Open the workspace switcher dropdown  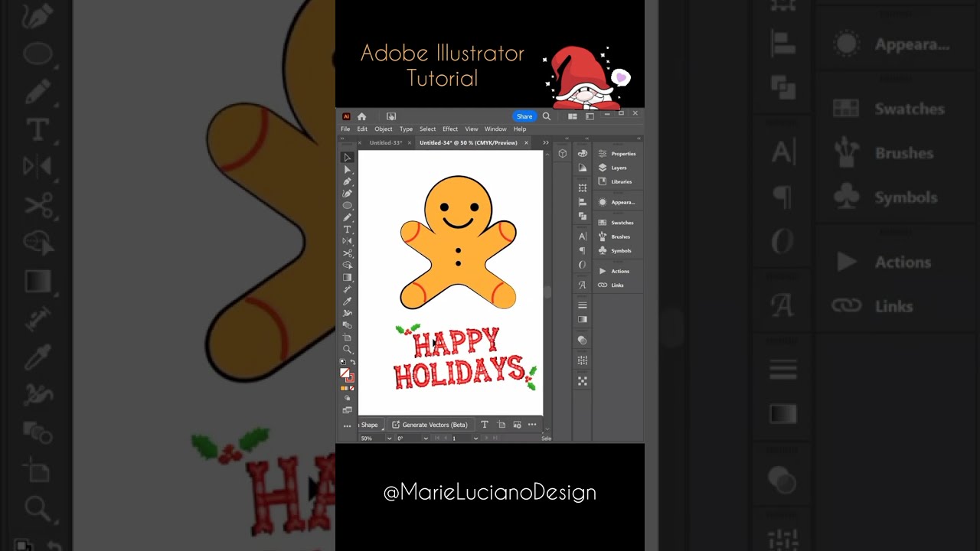tap(590, 116)
